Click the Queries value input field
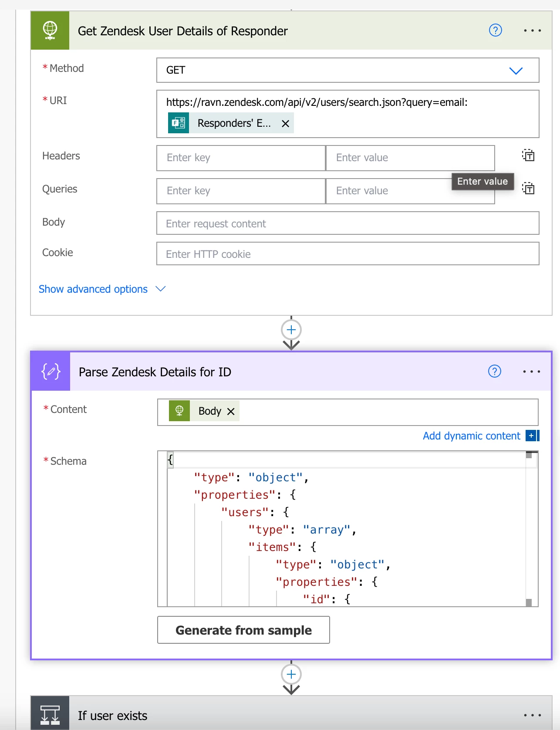560x730 pixels. click(x=410, y=191)
